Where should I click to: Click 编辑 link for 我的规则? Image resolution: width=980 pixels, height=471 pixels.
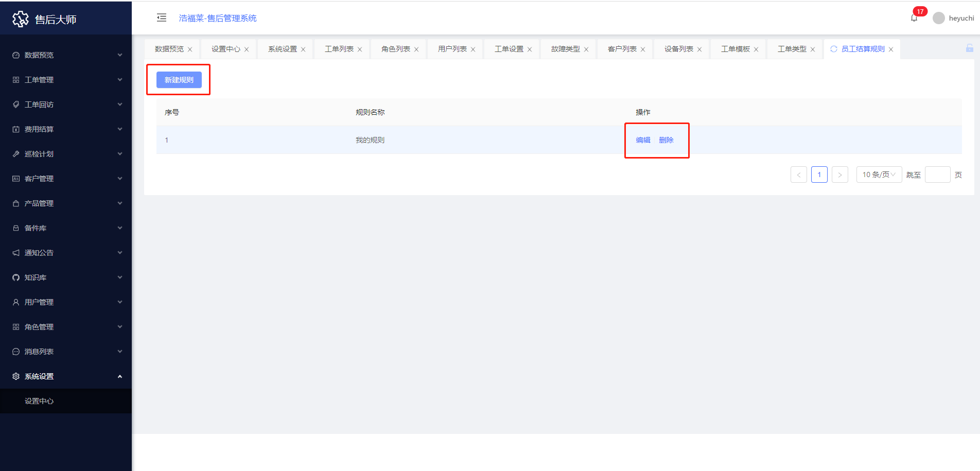coord(643,140)
